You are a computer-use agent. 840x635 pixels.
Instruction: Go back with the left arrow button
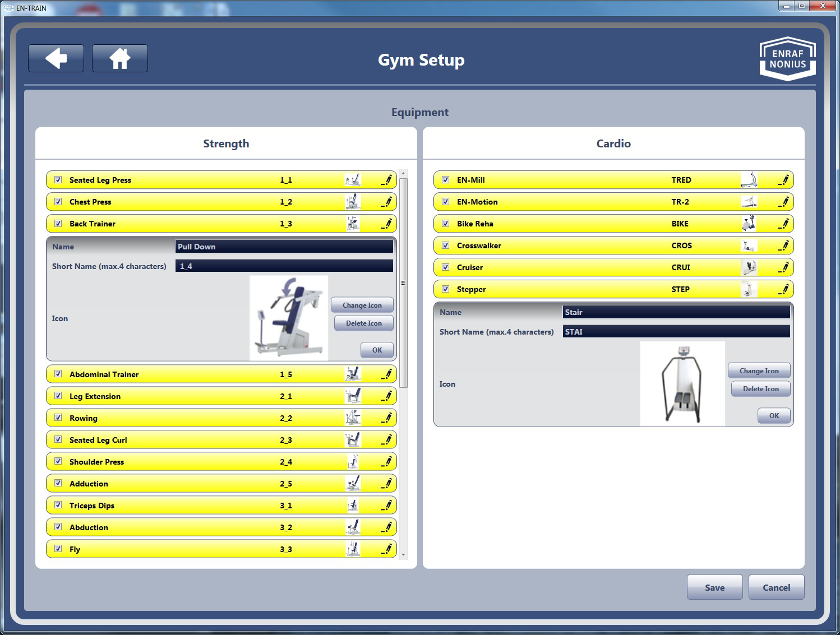click(56, 58)
